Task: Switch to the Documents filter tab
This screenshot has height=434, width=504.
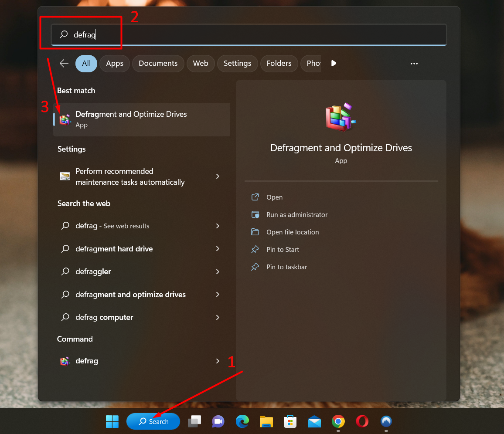Action: tap(158, 63)
